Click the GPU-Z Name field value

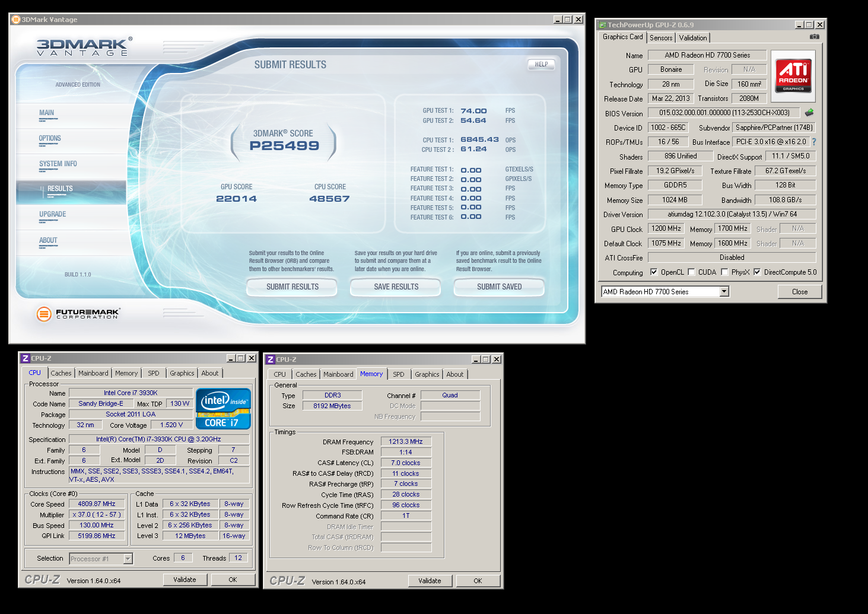click(707, 55)
